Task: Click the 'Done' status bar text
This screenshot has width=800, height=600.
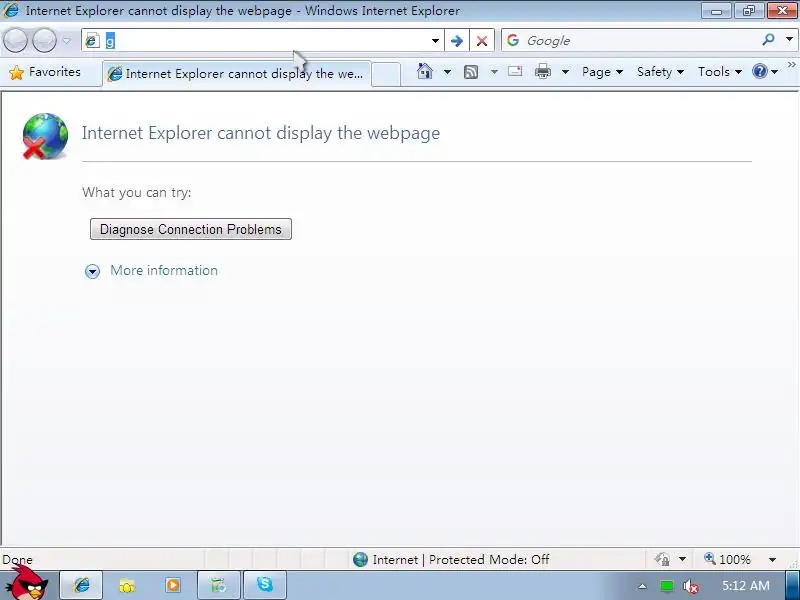Action: (x=17, y=560)
